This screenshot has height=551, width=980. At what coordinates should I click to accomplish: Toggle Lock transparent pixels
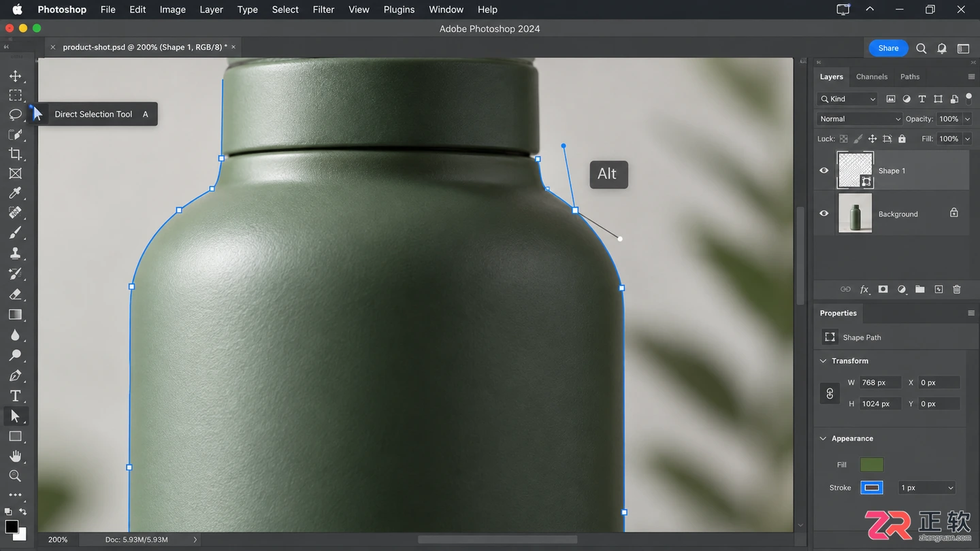click(844, 139)
